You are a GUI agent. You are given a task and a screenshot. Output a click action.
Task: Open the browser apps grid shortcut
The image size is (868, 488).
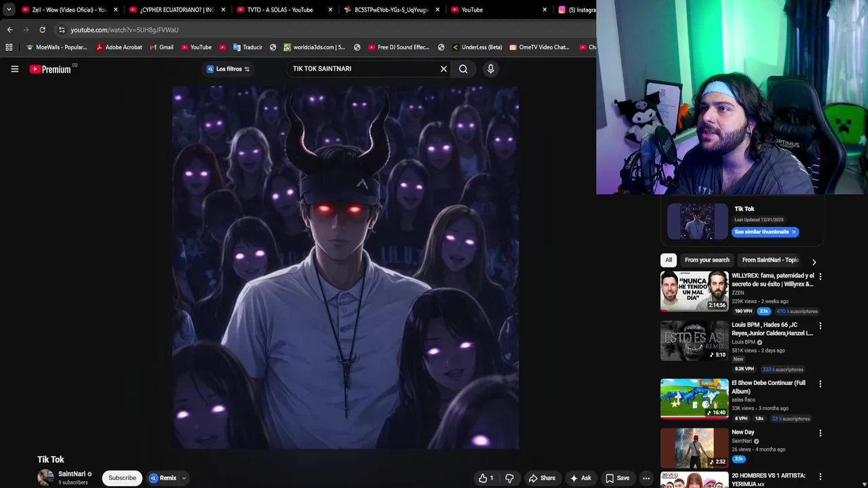coord(9,47)
